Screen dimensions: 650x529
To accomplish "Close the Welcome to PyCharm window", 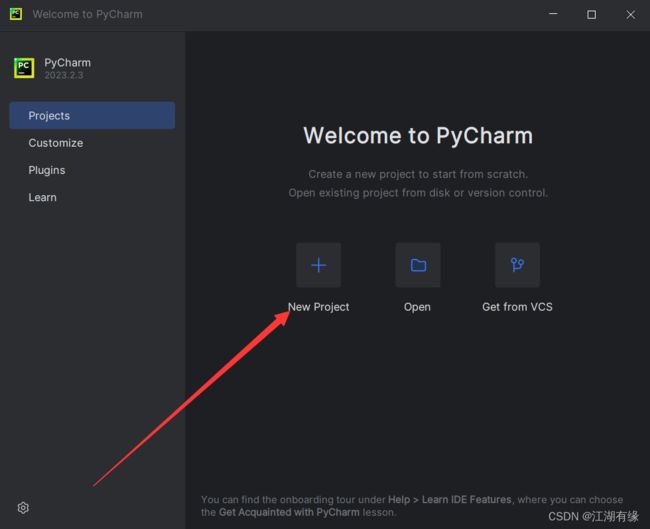I will tap(631, 15).
